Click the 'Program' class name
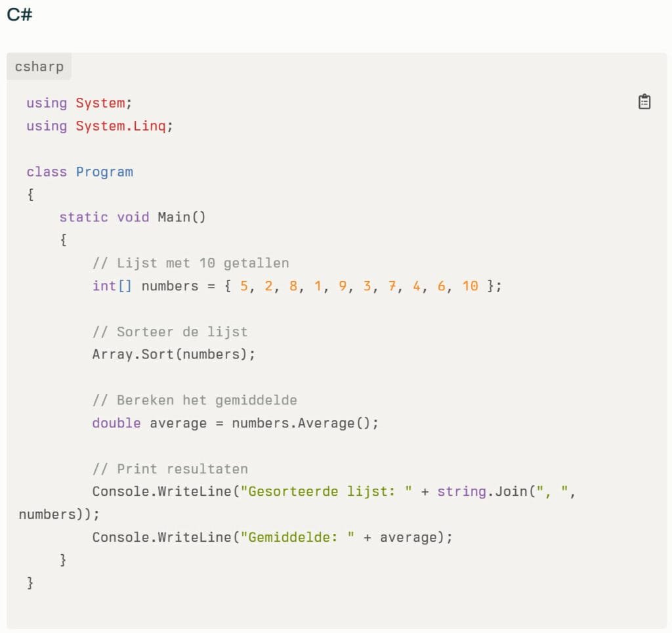 click(104, 172)
